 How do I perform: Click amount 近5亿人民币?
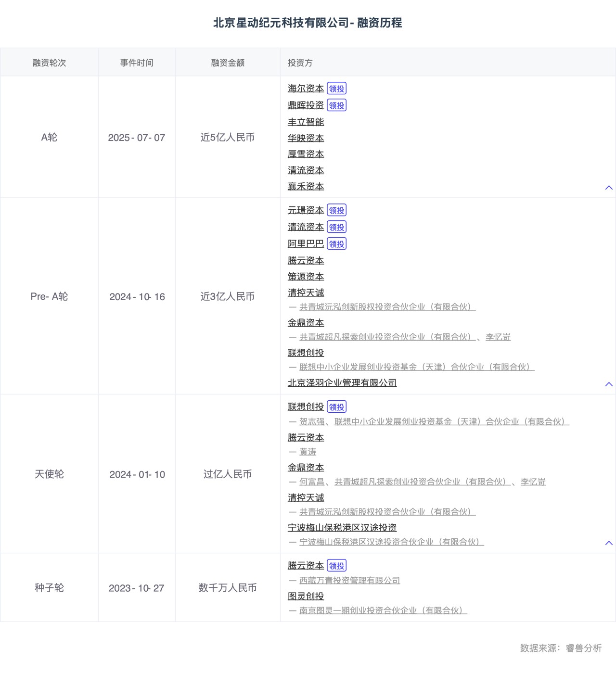click(x=228, y=137)
